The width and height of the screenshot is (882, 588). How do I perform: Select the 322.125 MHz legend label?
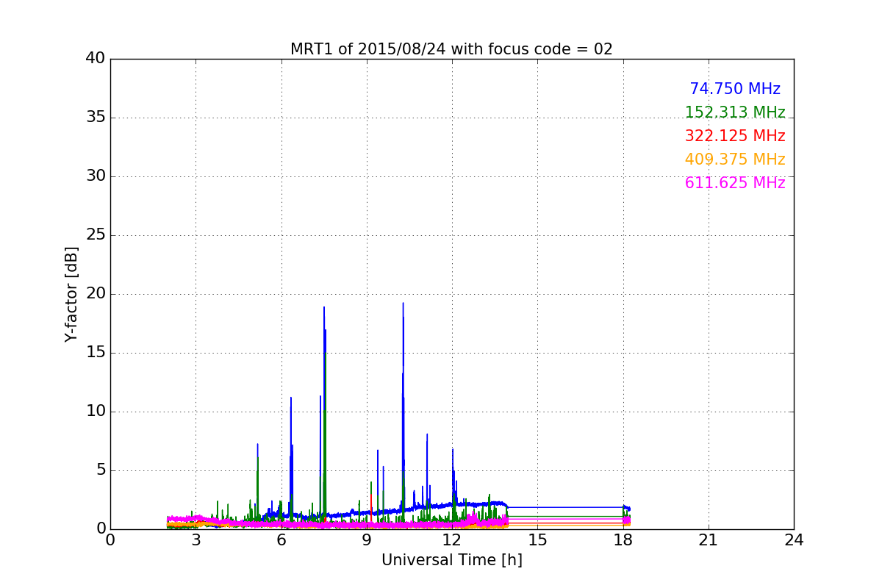click(735, 136)
